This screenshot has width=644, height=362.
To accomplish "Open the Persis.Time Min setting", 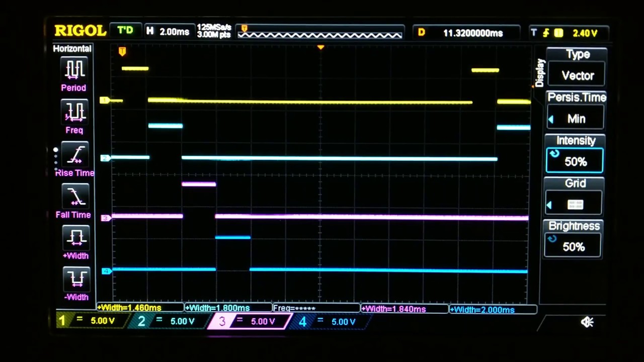I will pos(576,111).
